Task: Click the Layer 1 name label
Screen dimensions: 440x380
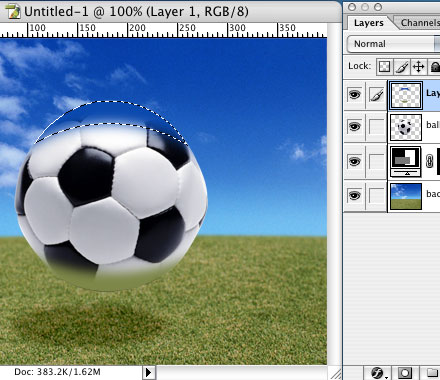Action: [433, 93]
